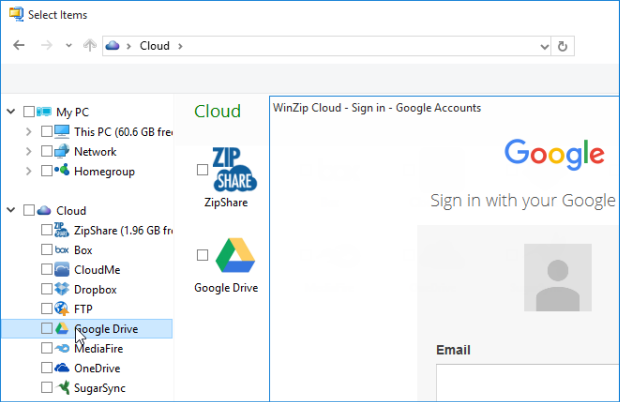Image resolution: width=620 pixels, height=402 pixels.
Task: Select OneDrive in the tree
Action: 97,368
